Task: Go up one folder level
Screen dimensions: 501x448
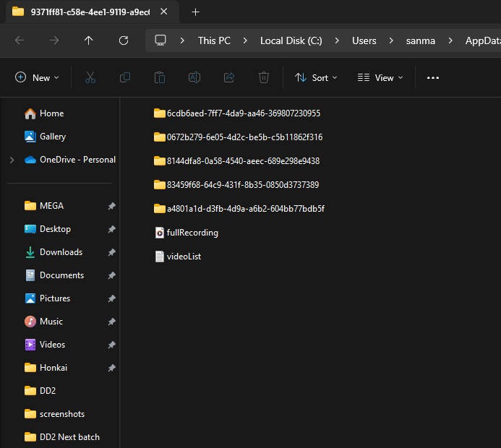Action: click(x=88, y=40)
